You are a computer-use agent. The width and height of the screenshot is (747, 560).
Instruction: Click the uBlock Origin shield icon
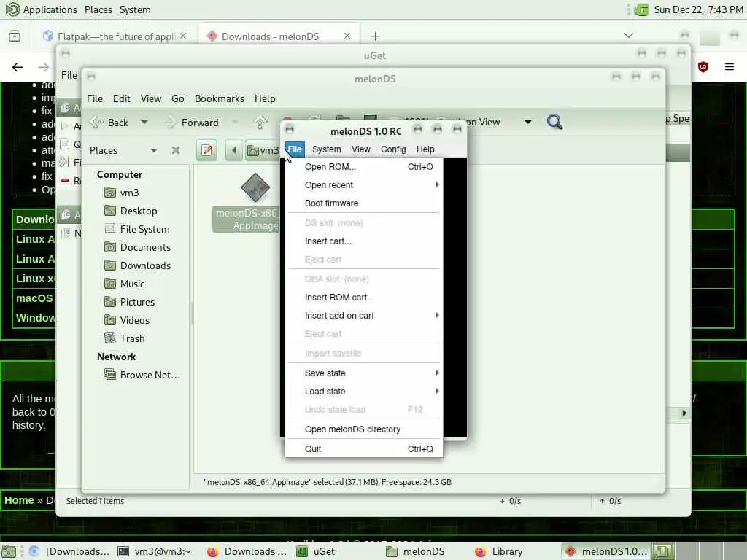pos(703,67)
